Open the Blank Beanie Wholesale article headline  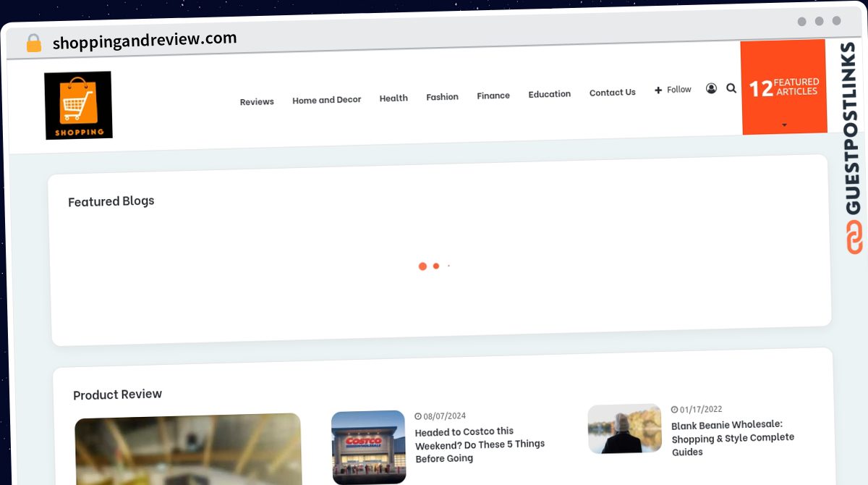click(732, 438)
